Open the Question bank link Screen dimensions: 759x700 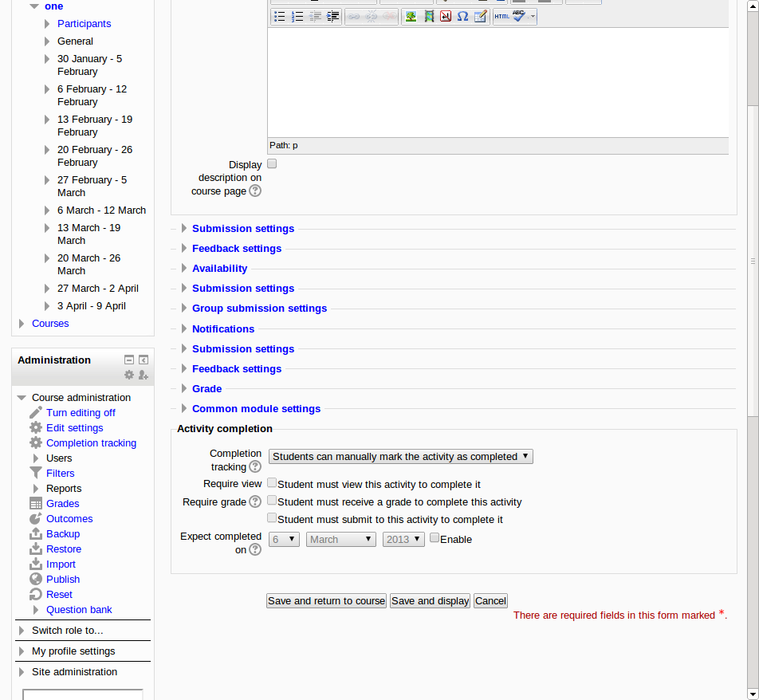click(x=79, y=609)
